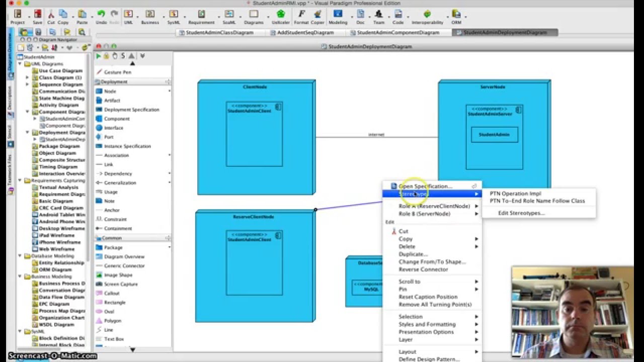Collapse the Business Modeling tree folder
The image size is (644, 362).
(20, 276)
